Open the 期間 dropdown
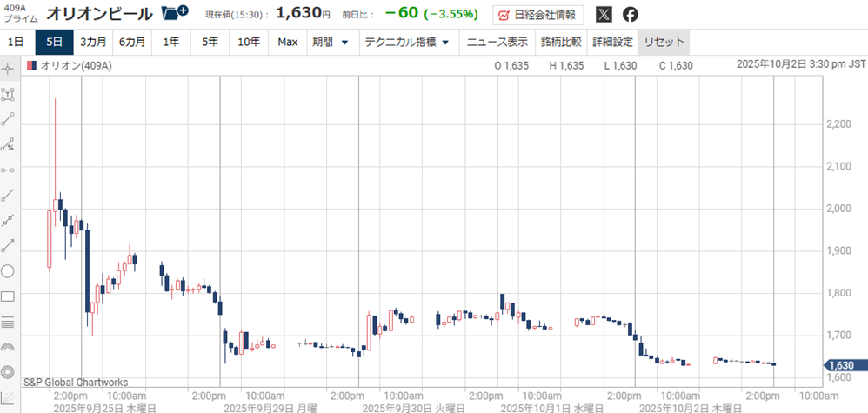868x413 pixels. (x=331, y=42)
